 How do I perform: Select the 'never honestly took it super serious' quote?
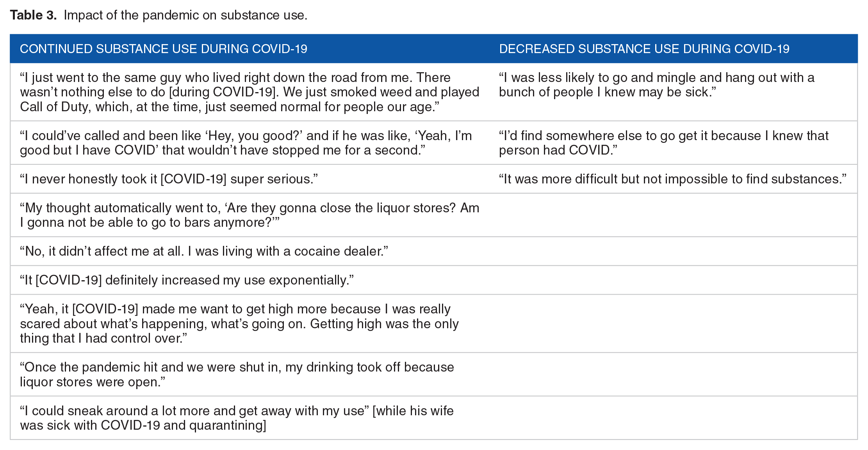(169, 179)
